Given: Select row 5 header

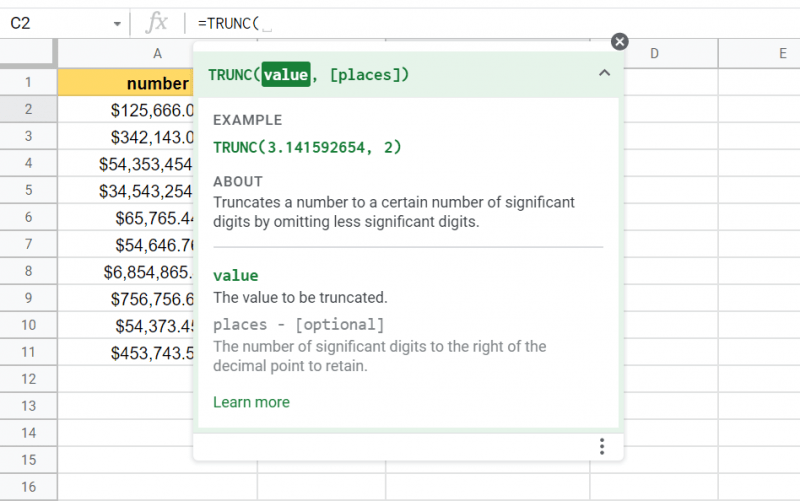Looking at the screenshot, I should pos(28,190).
